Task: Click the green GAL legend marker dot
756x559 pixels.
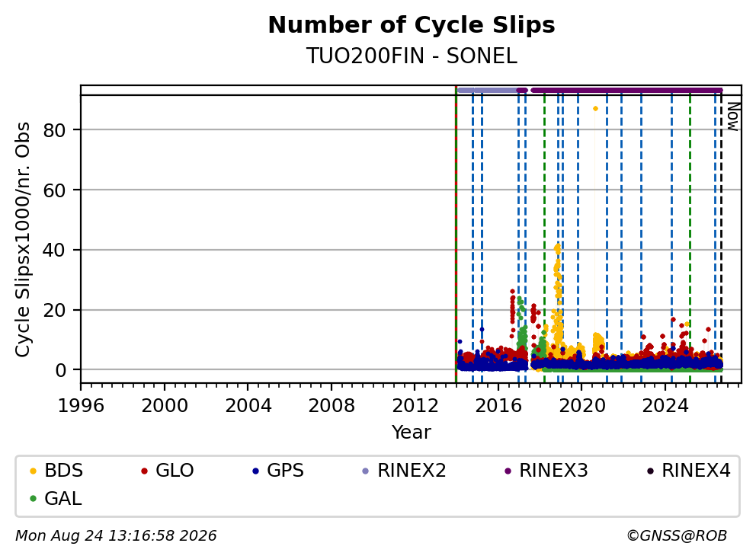Action: [x=34, y=499]
